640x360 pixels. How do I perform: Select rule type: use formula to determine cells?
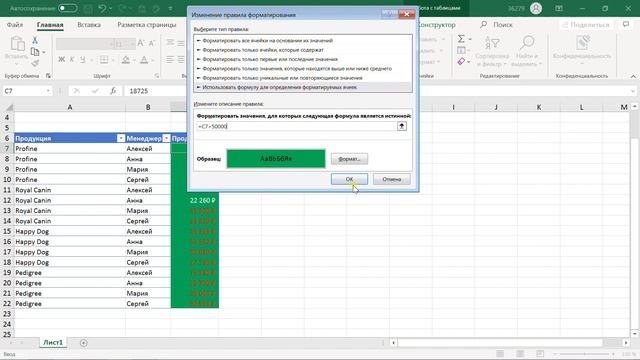[x=303, y=87]
